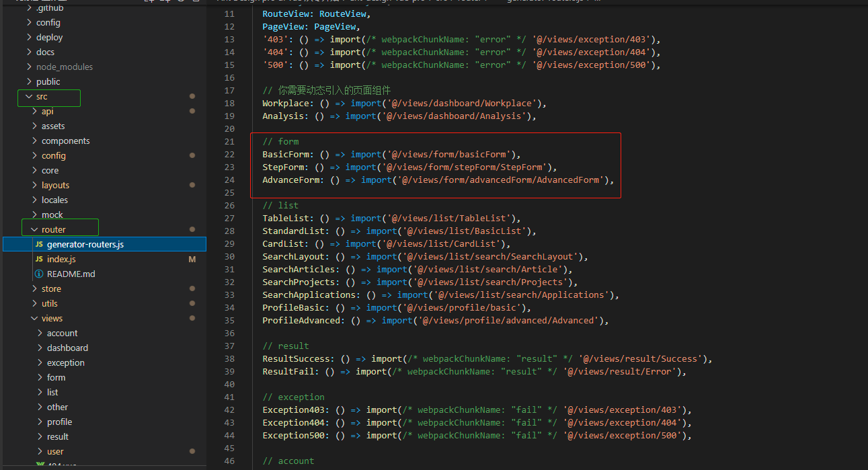Image resolution: width=868 pixels, height=470 pixels.
Task: Click the SearchApplications key on line 33
Action: [x=309, y=295]
